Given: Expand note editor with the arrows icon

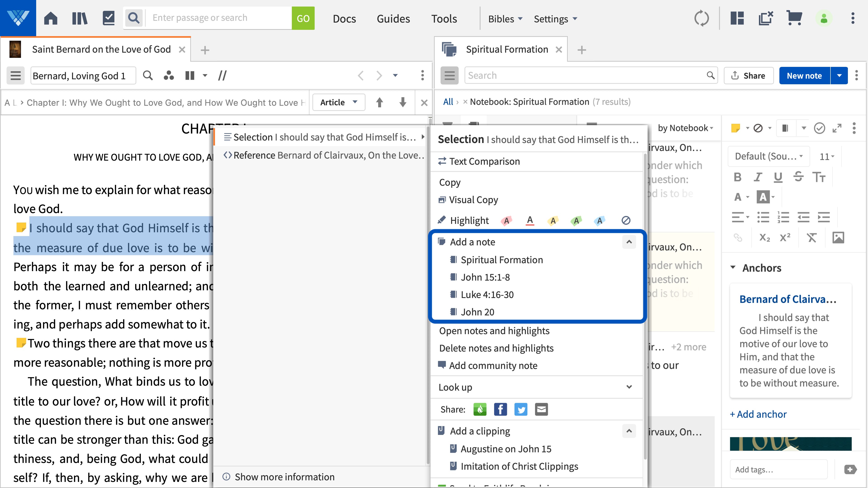Looking at the screenshot, I should click(837, 128).
